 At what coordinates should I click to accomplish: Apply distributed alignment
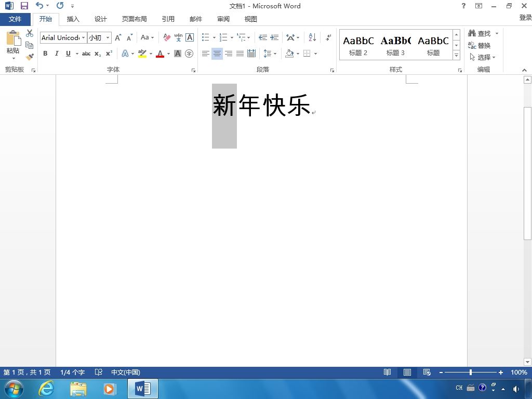coord(251,54)
